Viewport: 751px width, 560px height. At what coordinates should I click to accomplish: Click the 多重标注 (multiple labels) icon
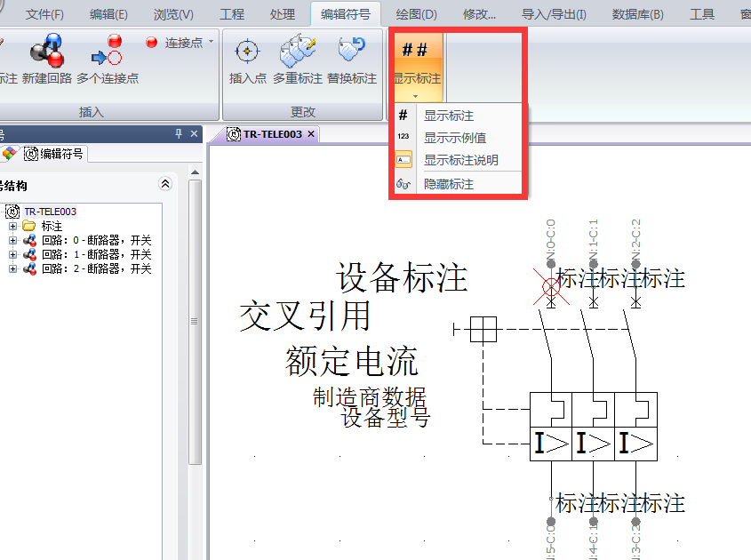tap(298, 50)
